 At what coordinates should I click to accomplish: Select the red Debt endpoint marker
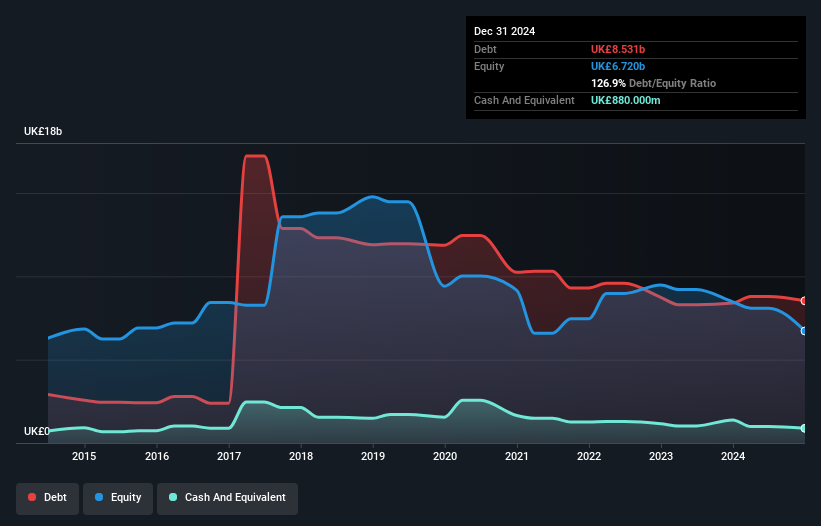pyautogui.click(x=804, y=301)
